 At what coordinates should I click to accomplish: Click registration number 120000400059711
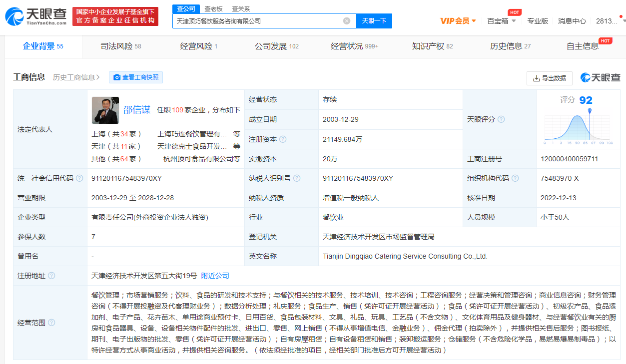pyautogui.click(x=569, y=159)
